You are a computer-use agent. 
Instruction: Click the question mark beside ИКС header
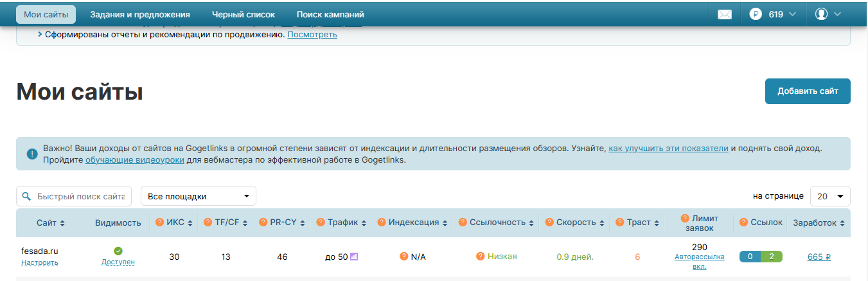click(x=160, y=222)
